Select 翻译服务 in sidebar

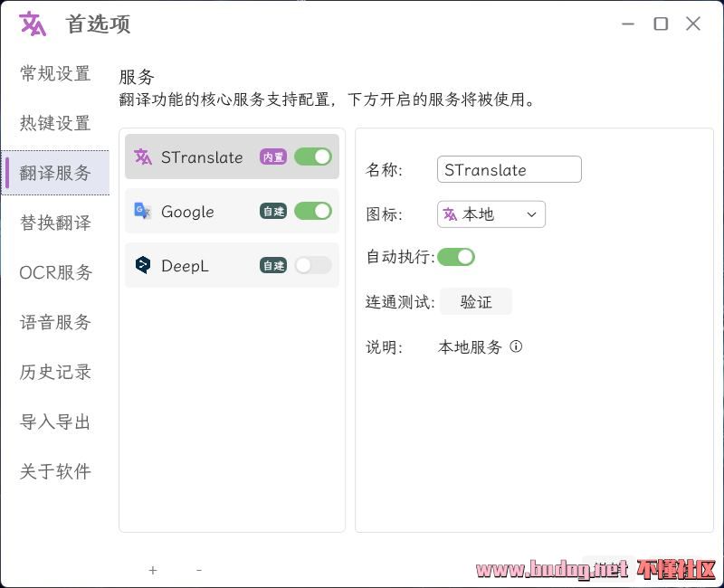pos(55,173)
